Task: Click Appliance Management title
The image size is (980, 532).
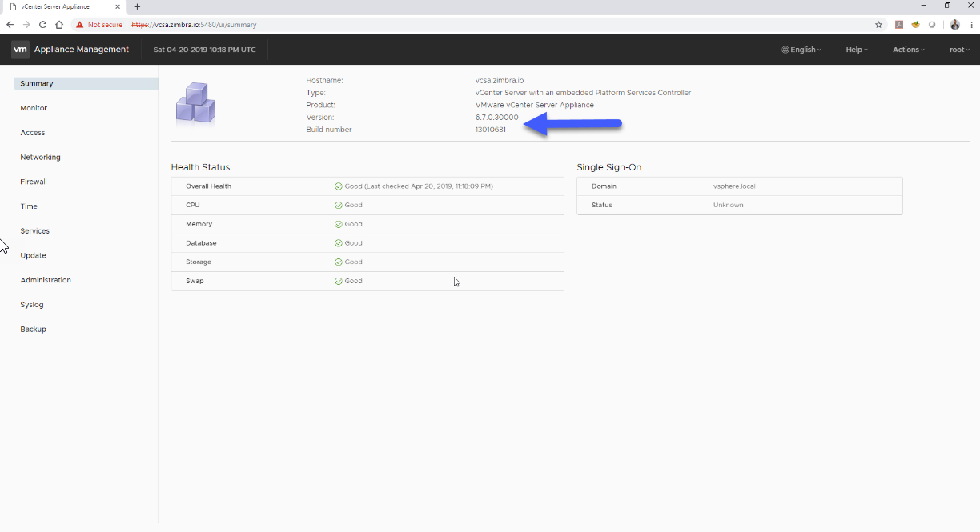Action: click(82, 50)
